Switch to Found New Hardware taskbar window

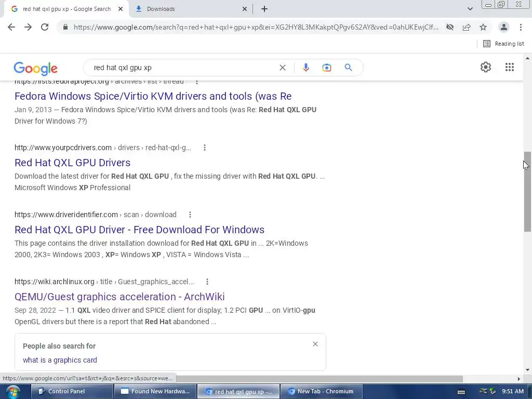(155, 391)
